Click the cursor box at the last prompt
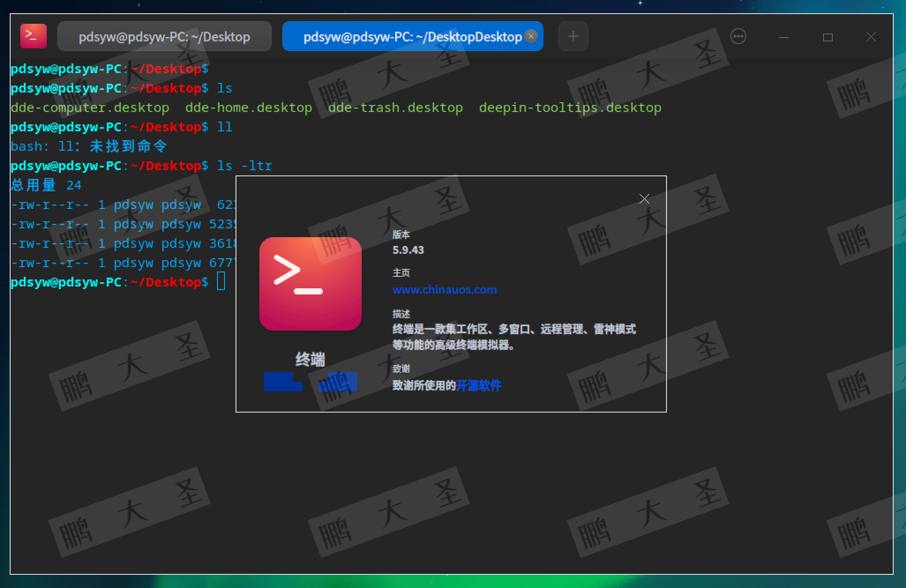 coord(221,281)
